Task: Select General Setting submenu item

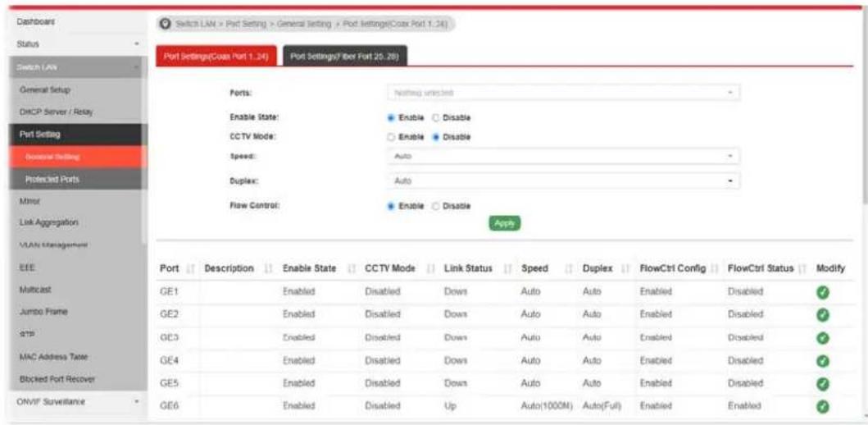Action: (x=80, y=157)
